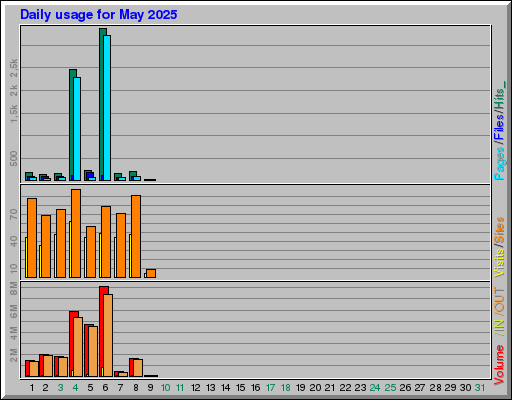
Task: Click the red Volume bar for day 6
Action: coord(104,331)
